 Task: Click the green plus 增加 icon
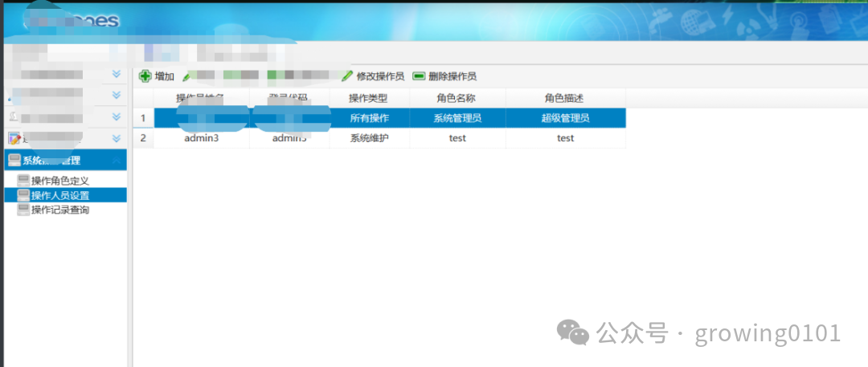click(145, 76)
